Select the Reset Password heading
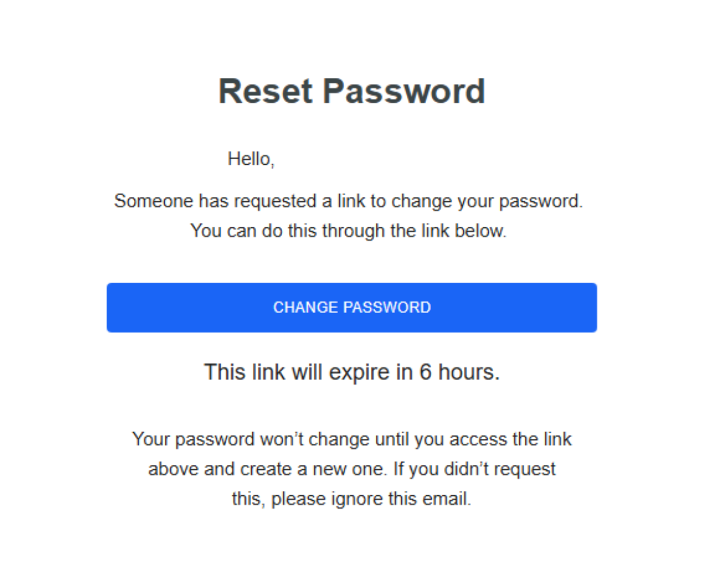Screen dimensions: 728x563 pos(352,91)
